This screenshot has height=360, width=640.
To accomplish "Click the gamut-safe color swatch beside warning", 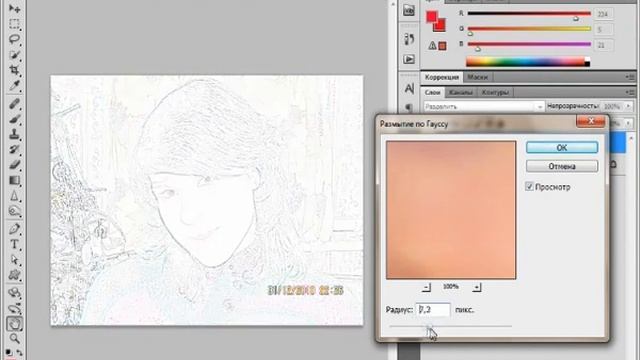I will coord(442,46).
